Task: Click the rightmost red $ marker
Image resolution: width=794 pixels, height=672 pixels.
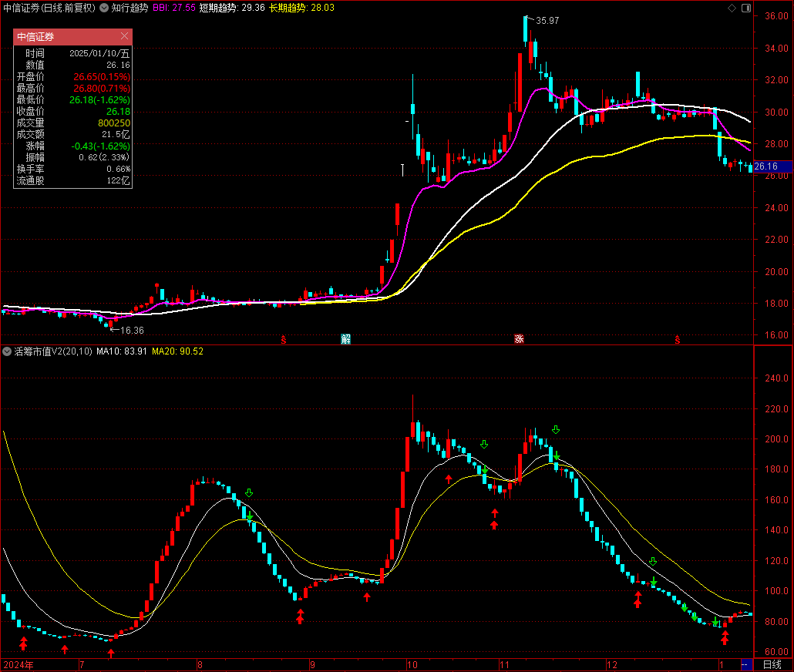Action: coord(678,339)
